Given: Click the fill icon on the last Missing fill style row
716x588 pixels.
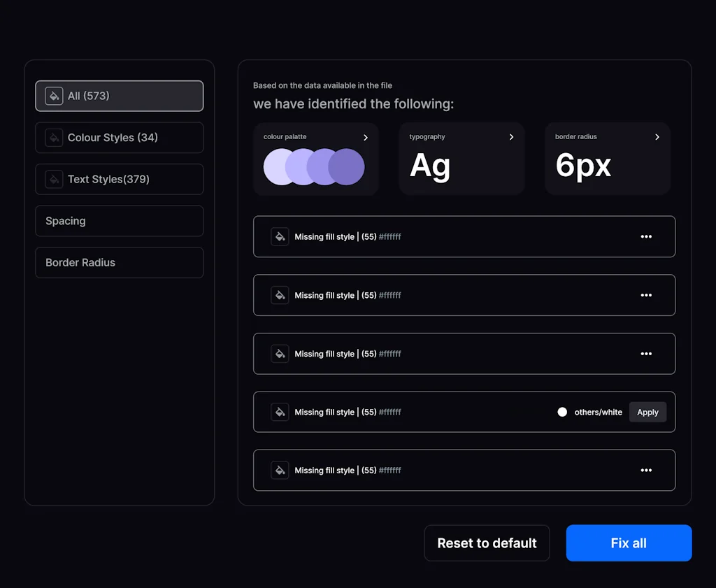Looking at the screenshot, I should click(280, 470).
